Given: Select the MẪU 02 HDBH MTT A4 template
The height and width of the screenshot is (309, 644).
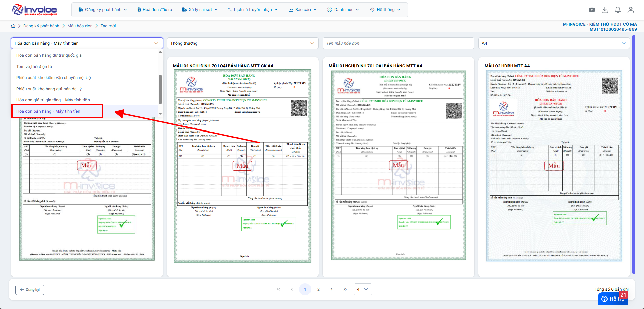Looking at the screenshot, I should point(554,166).
